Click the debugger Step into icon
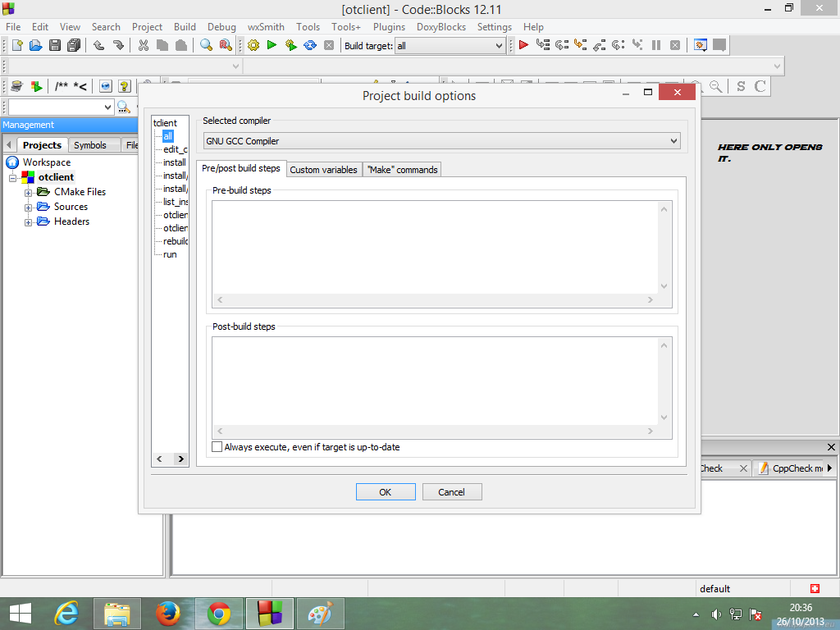This screenshot has width=840, height=630. click(x=580, y=46)
